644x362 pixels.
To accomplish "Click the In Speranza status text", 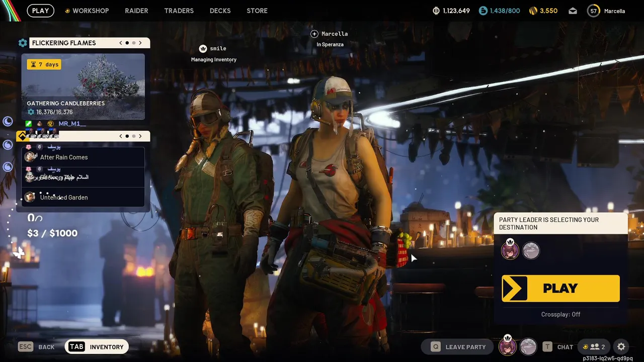I will pyautogui.click(x=330, y=44).
